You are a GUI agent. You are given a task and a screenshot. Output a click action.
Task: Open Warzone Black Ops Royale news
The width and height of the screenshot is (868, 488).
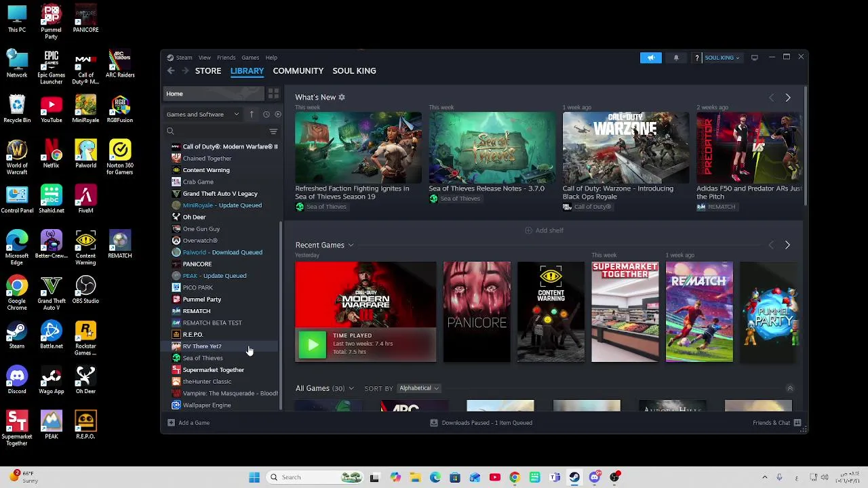[x=625, y=147]
